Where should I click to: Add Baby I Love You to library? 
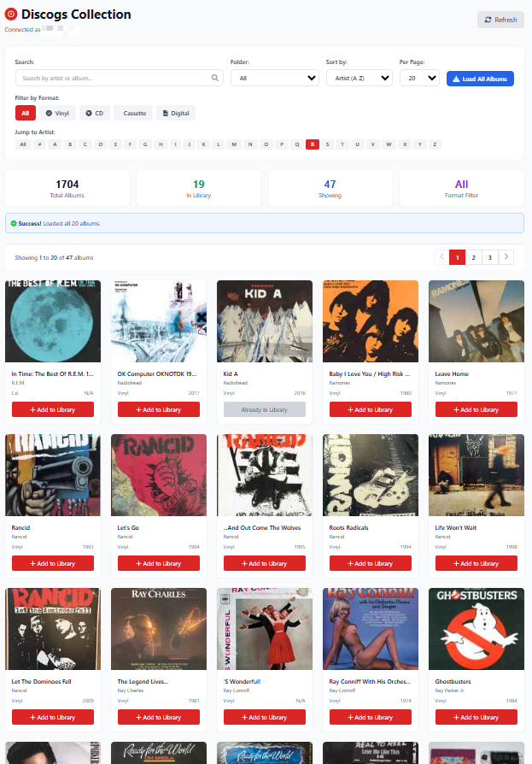371,409
